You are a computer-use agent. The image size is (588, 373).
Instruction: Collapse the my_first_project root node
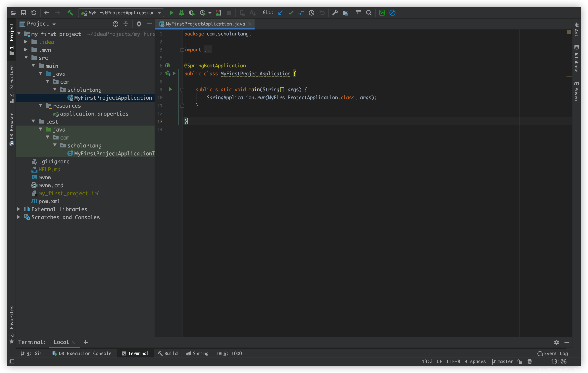point(19,33)
